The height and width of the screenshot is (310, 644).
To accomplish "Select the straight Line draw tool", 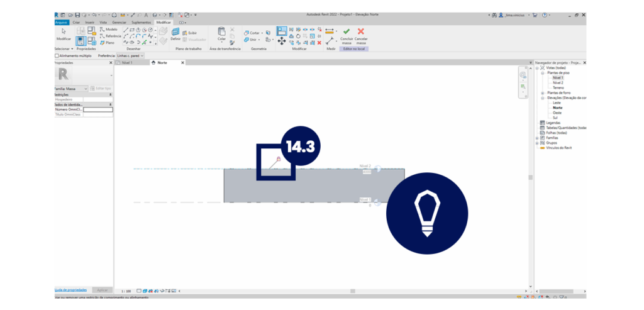I will pyautogui.click(x=126, y=30).
